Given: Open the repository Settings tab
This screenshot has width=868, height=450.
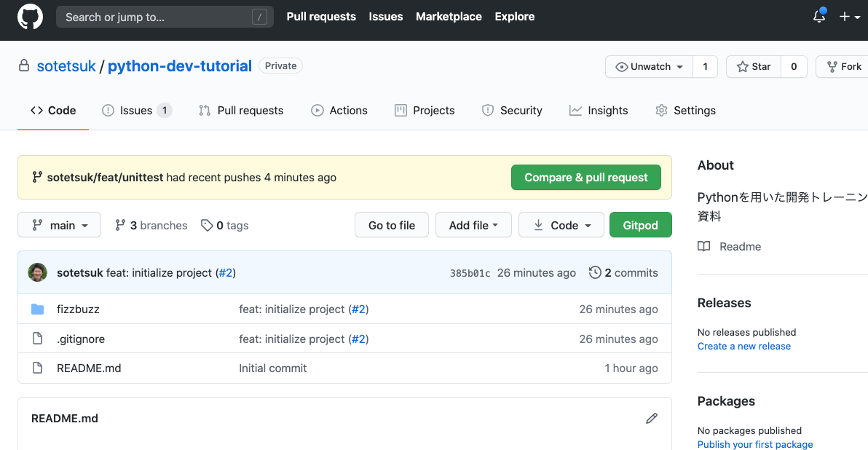Looking at the screenshot, I should coord(685,111).
